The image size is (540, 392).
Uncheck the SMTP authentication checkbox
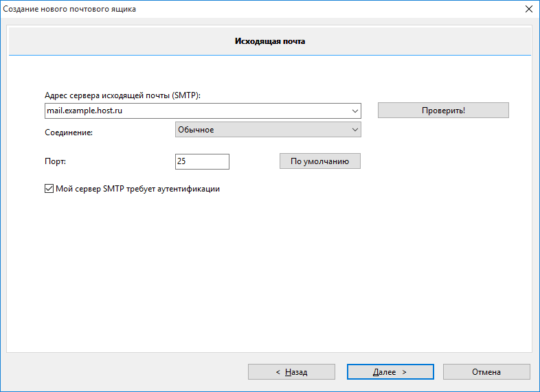(49, 189)
